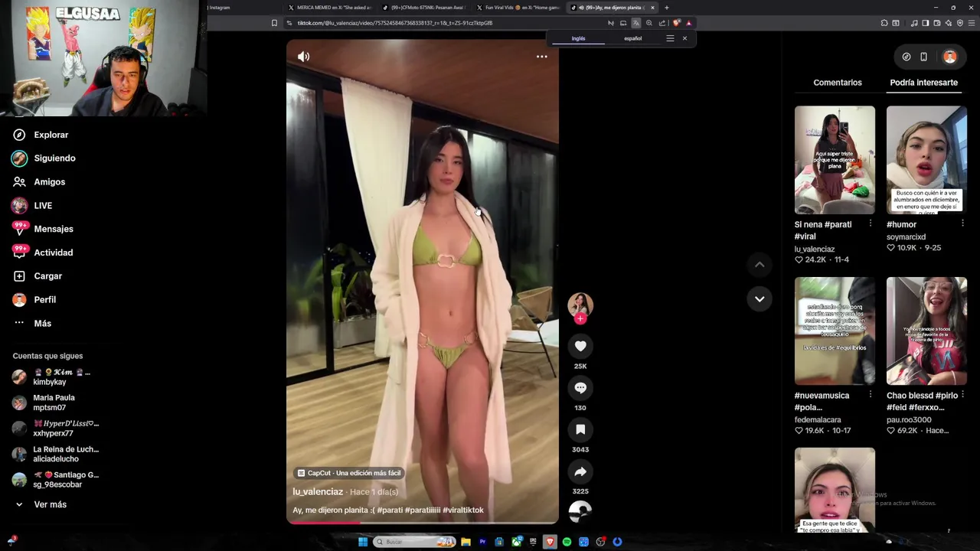Click the browser address bar URL
The width and height of the screenshot is (980, 551).
point(394,23)
